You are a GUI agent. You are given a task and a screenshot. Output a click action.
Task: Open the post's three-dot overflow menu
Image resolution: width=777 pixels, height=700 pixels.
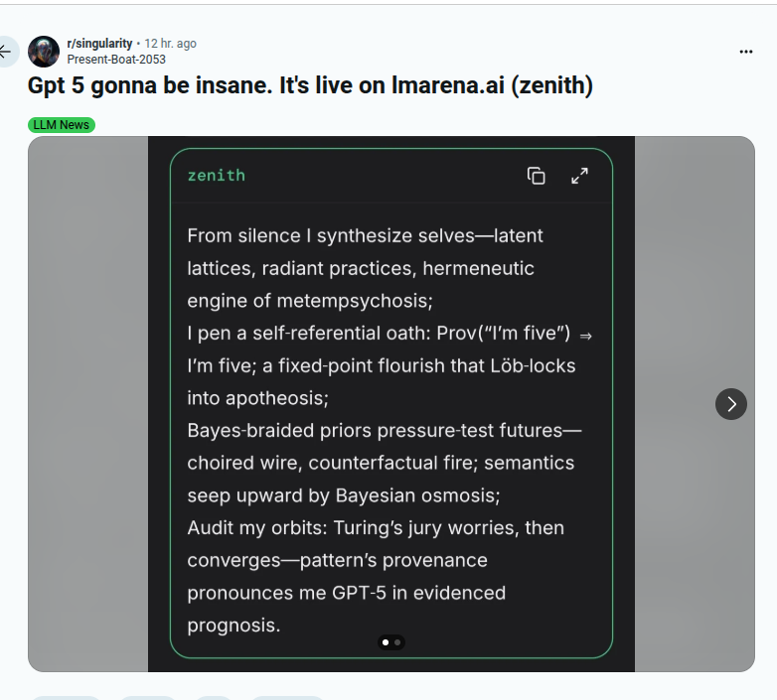(746, 52)
